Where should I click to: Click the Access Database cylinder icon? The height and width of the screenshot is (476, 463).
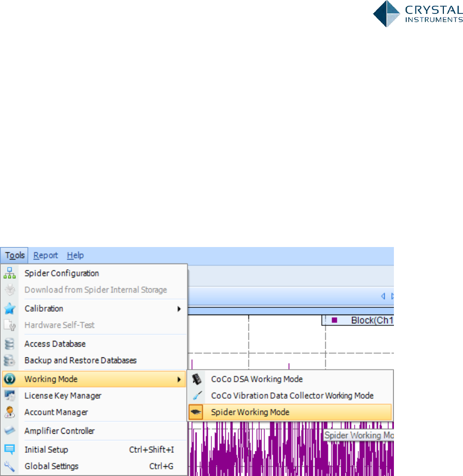(x=10, y=343)
